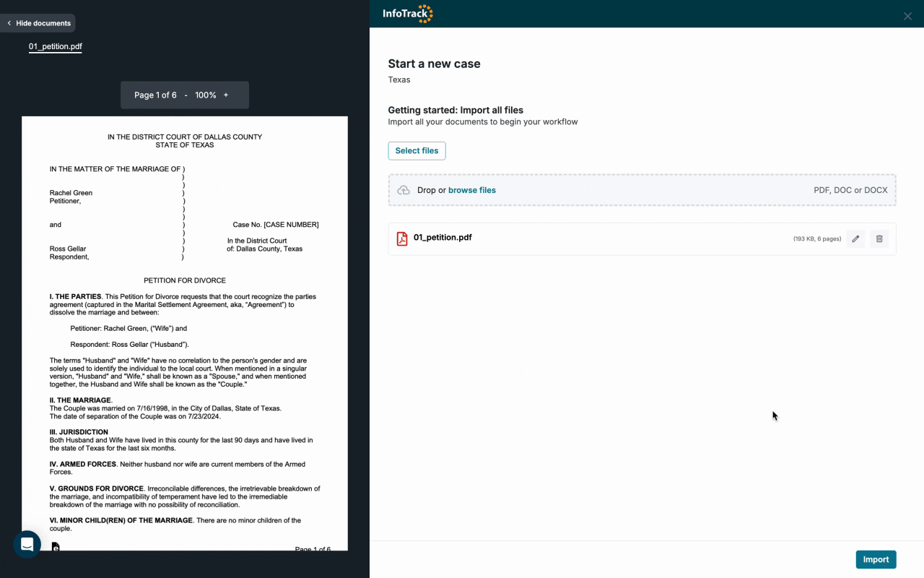The height and width of the screenshot is (578, 924).
Task: Open the Select files picker
Action: click(x=417, y=150)
